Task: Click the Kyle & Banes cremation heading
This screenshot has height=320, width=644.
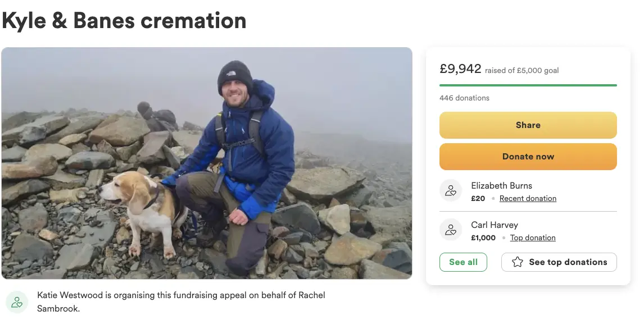Action: point(124,21)
